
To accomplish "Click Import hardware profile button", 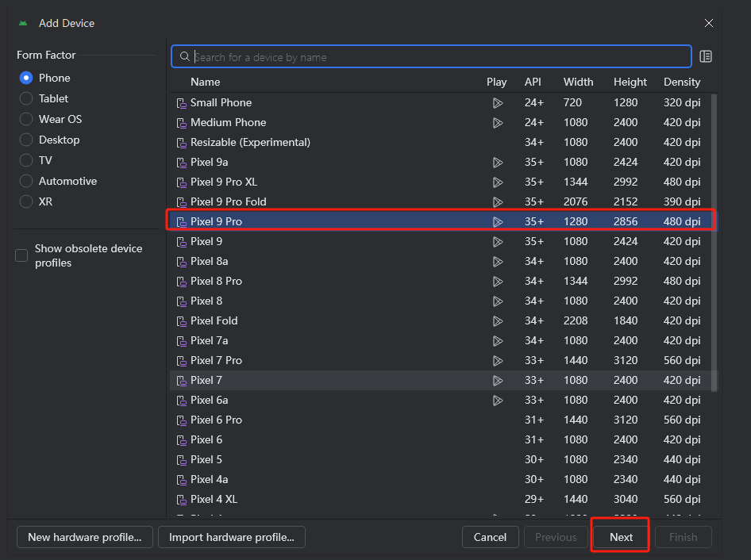I will click(231, 537).
